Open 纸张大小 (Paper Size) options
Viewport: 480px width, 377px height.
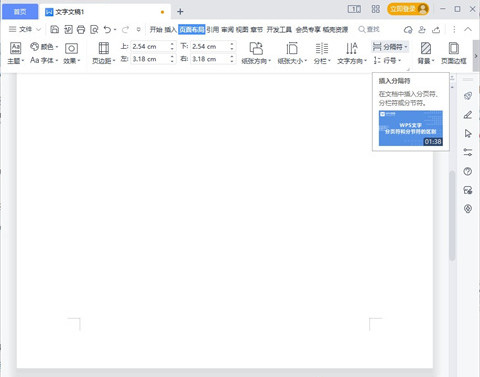(292, 53)
